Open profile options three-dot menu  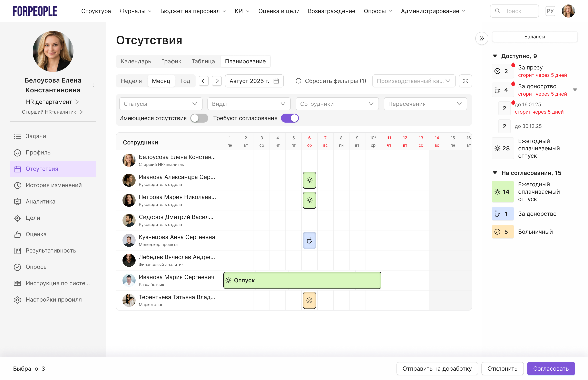click(93, 85)
